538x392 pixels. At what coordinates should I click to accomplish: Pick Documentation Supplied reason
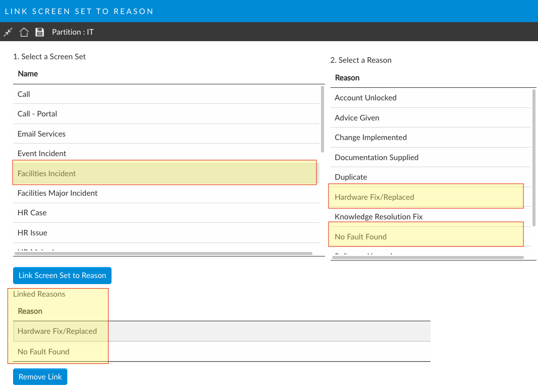[376, 158]
